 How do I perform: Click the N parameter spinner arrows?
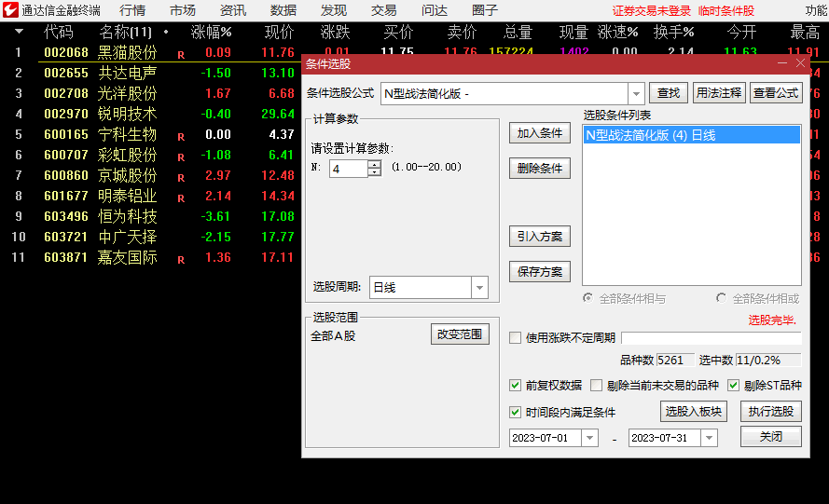(x=374, y=169)
